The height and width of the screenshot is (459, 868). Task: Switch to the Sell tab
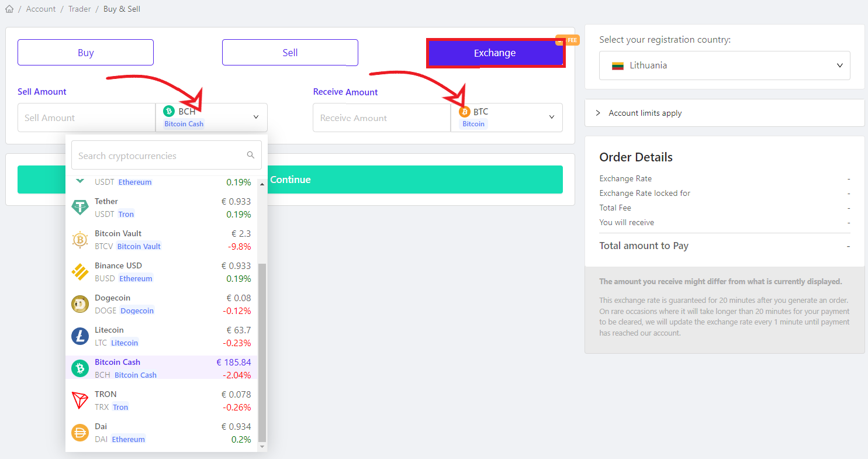[x=290, y=53]
